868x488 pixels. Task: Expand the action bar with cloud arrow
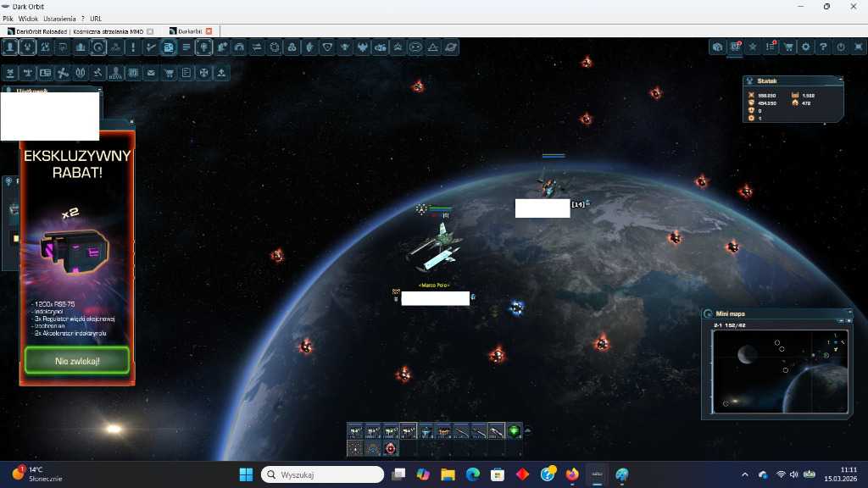pyautogui.click(x=527, y=430)
